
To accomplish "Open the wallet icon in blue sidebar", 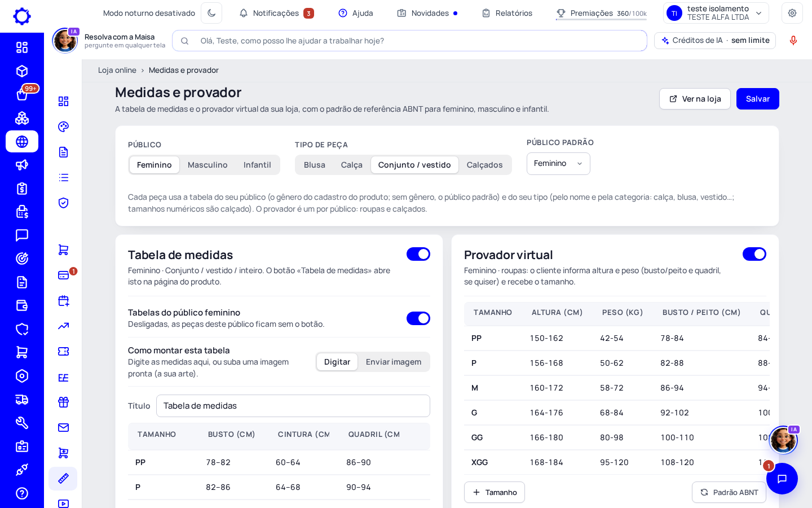I will 22,305.
